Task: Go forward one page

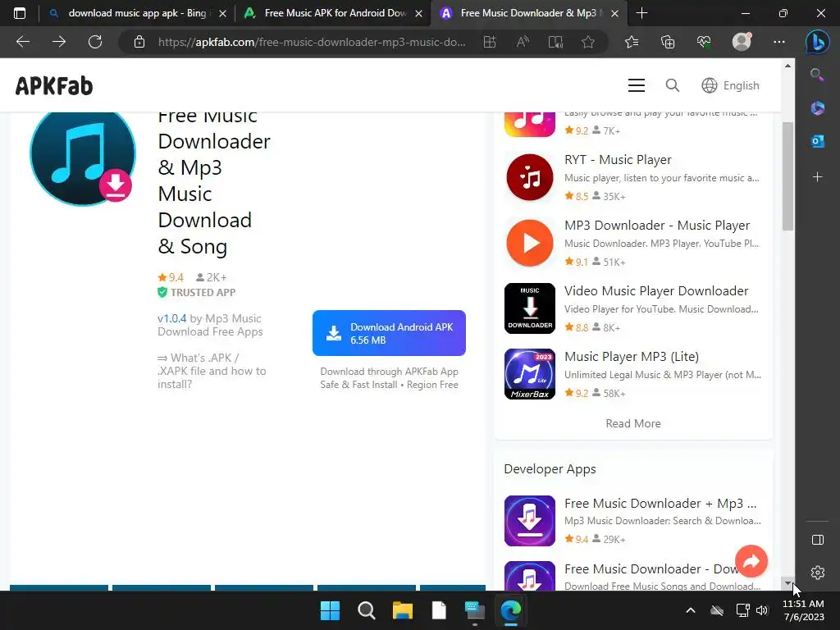Action: pos(59,42)
